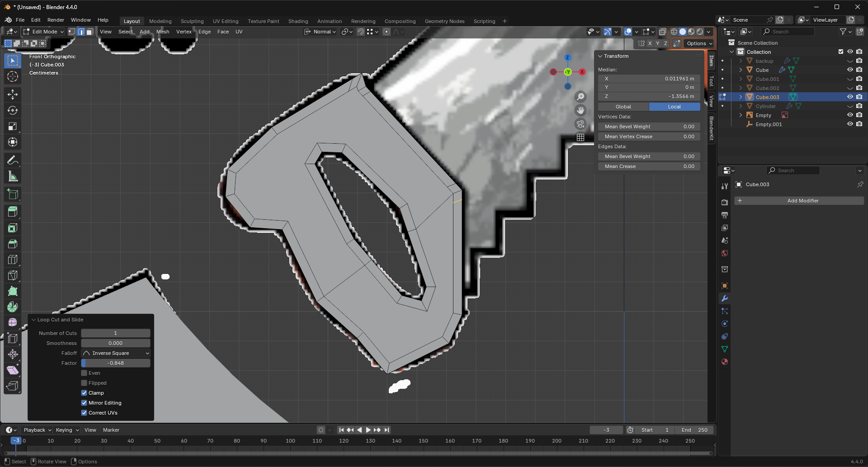Expand the Cylinder tree item
Image resolution: width=868 pixels, height=467 pixels.
click(741, 106)
